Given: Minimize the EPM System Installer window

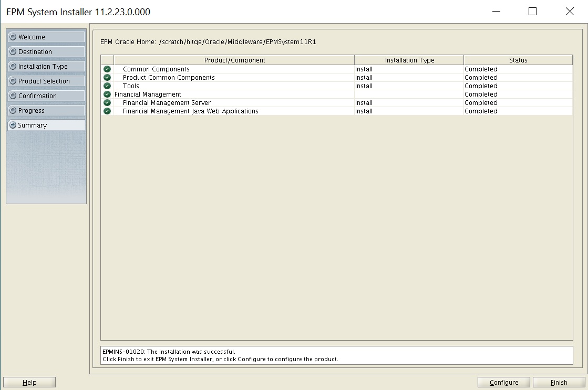Looking at the screenshot, I should (x=496, y=11).
